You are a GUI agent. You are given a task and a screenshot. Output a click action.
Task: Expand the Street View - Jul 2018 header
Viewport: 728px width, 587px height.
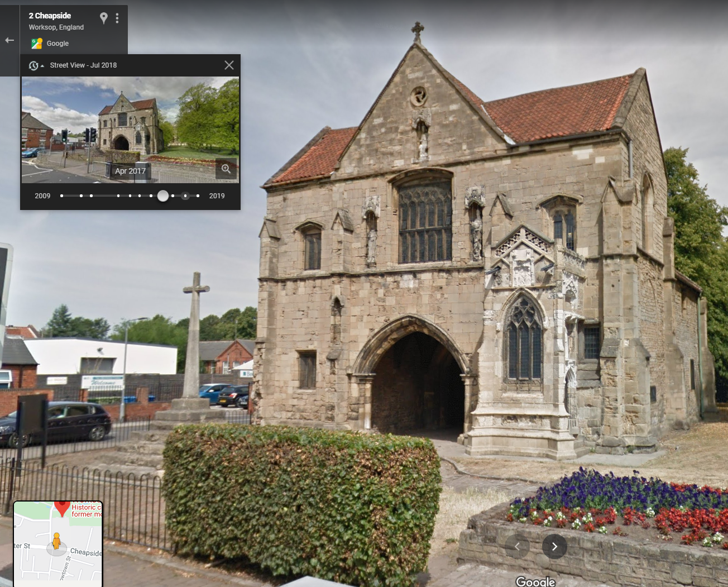point(84,65)
